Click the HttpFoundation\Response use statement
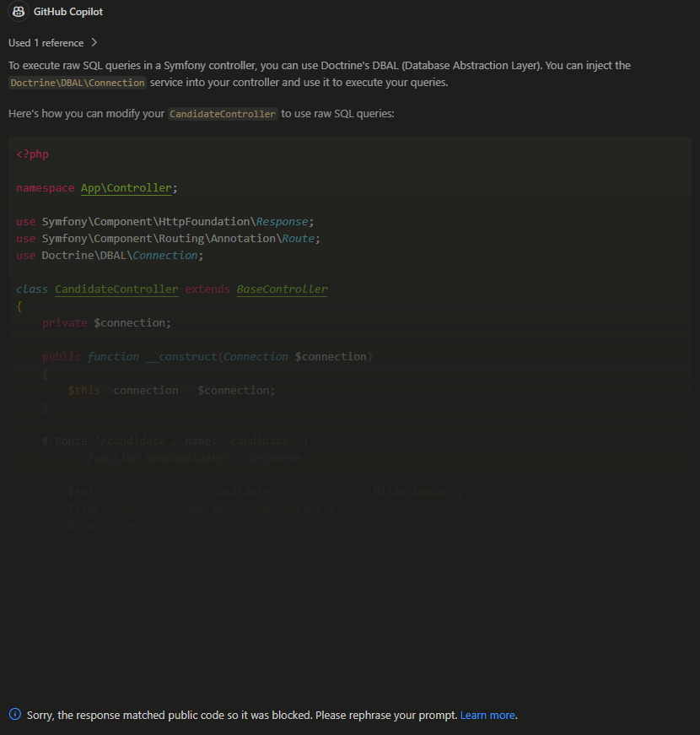The height and width of the screenshot is (735, 700). pos(165,222)
